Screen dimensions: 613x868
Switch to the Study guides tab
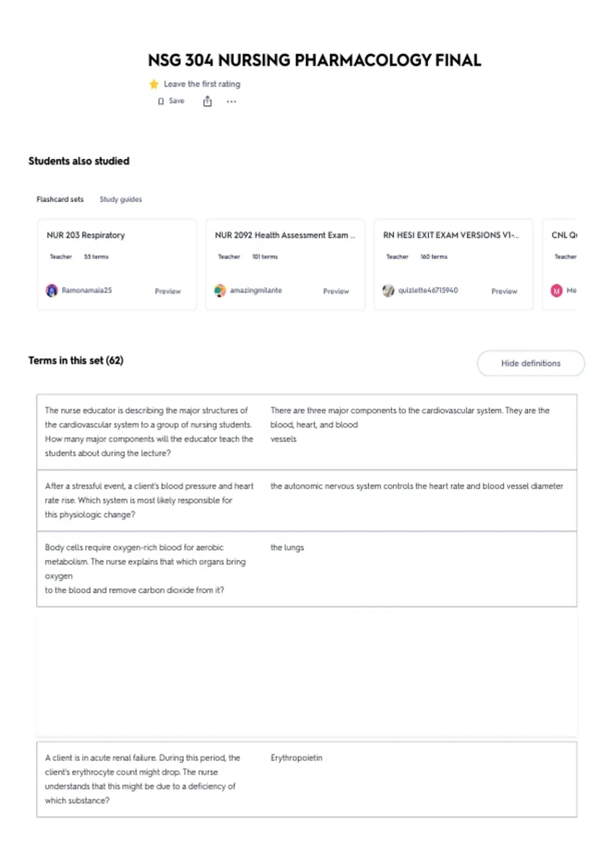tap(121, 199)
